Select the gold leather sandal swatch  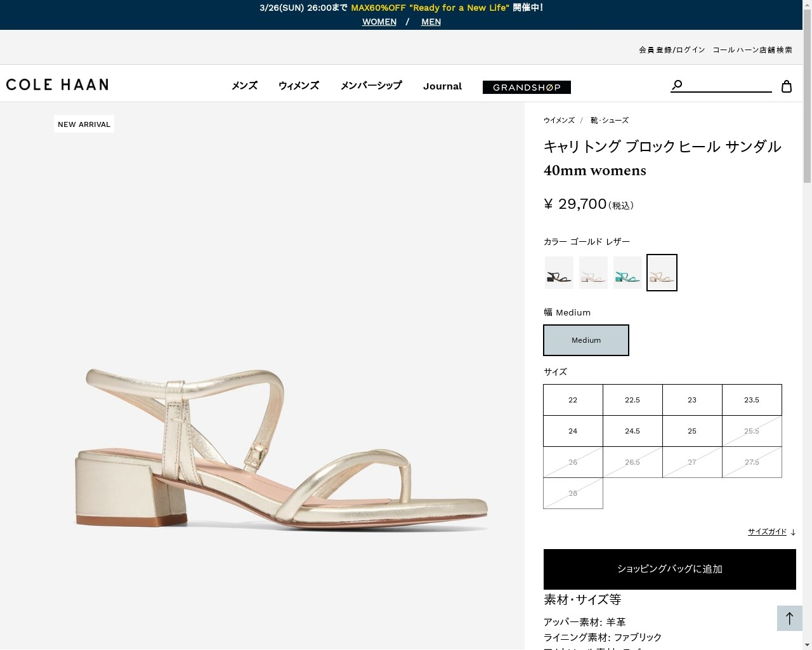662,273
